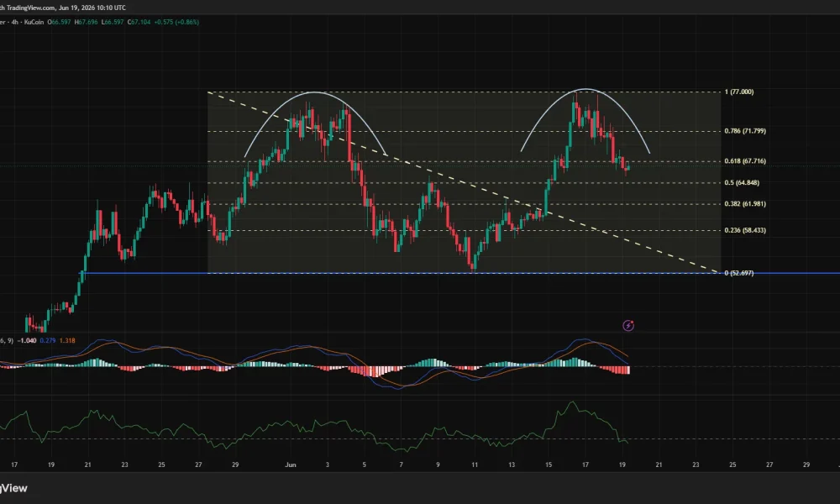Click the purple lightning bolt icon
The image size is (840, 504).
pos(628,326)
